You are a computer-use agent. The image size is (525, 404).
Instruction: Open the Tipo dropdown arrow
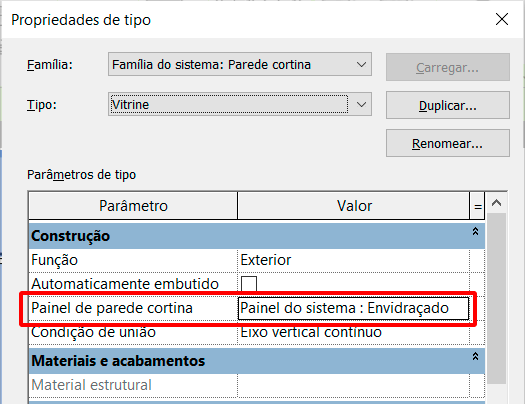(x=361, y=105)
